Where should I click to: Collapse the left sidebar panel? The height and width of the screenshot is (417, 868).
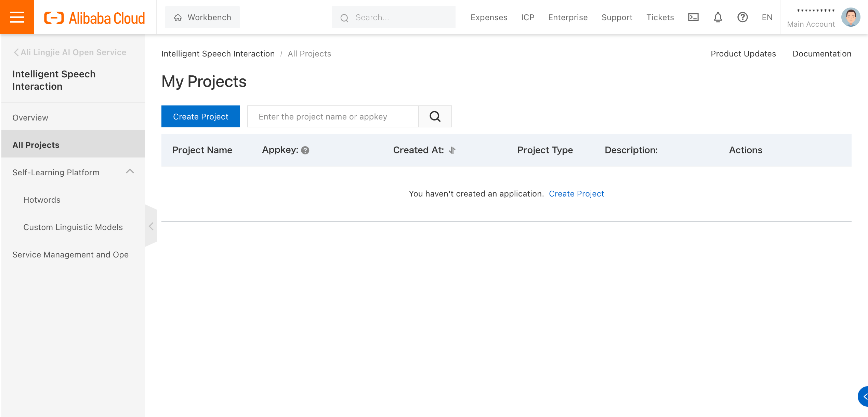click(151, 226)
